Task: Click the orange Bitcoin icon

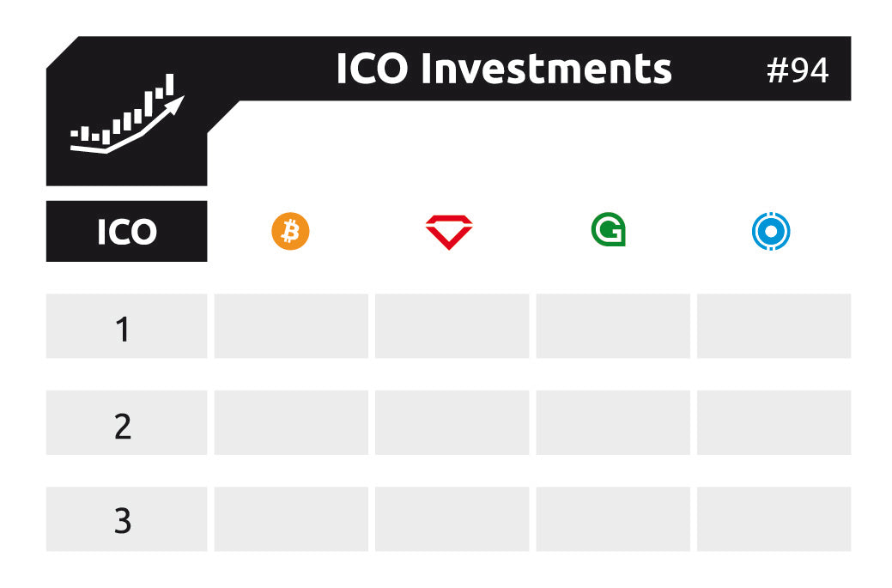Action: [290, 232]
